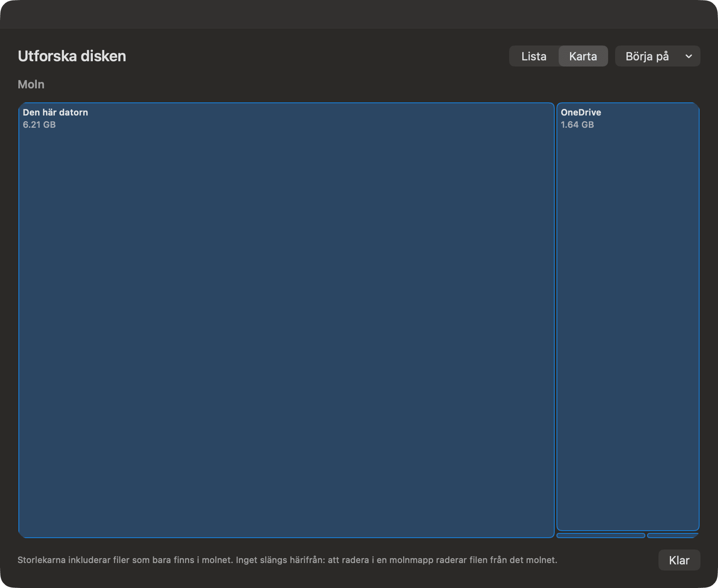This screenshot has width=718, height=588.
Task: Click the Moln breadcrumb label
Action: tap(31, 84)
